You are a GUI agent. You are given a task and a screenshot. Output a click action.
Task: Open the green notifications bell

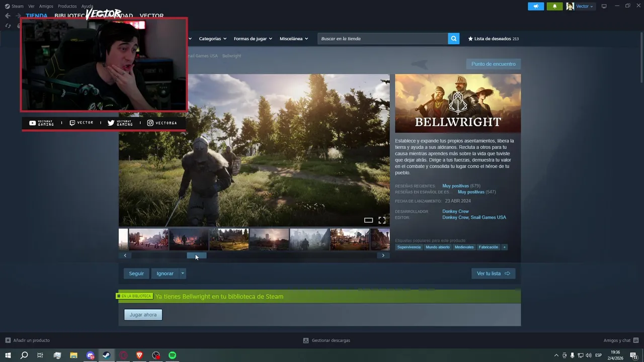[554, 6]
